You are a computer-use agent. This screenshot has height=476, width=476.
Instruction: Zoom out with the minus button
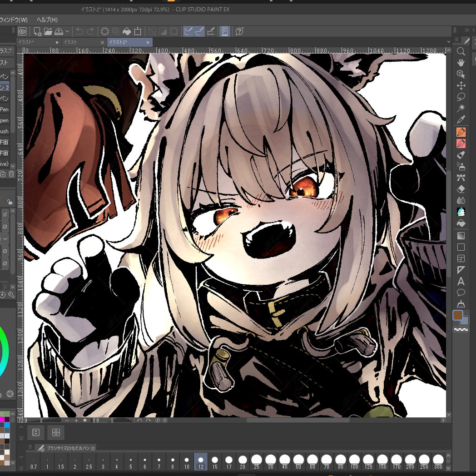pyautogui.click(x=67, y=421)
